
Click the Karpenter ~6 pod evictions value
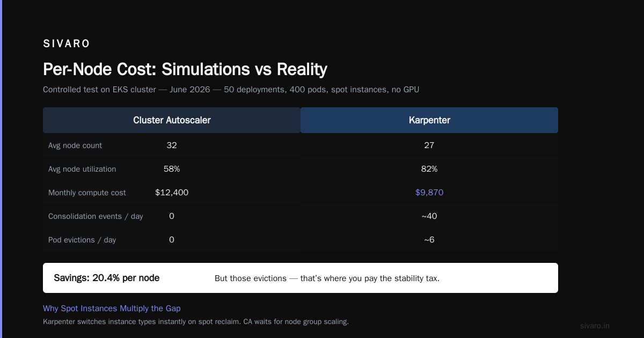tap(429, 240)
